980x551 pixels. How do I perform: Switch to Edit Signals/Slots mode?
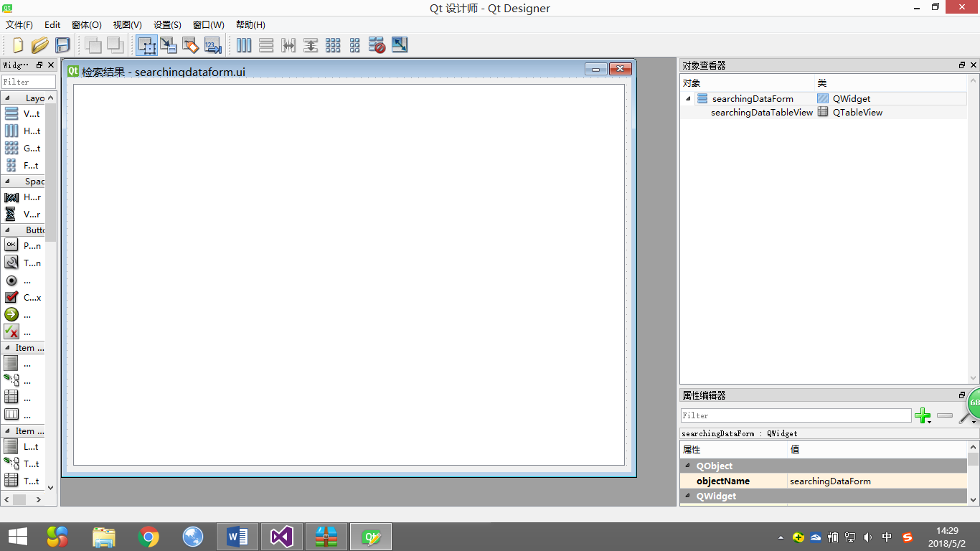(x=169, y=45)
